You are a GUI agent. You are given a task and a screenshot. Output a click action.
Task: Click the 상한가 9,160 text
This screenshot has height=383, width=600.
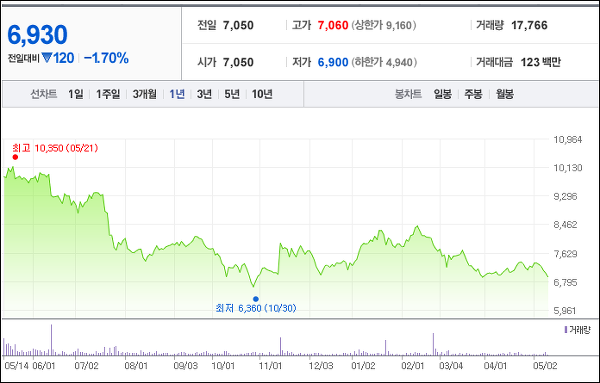[x=384, y=25]
